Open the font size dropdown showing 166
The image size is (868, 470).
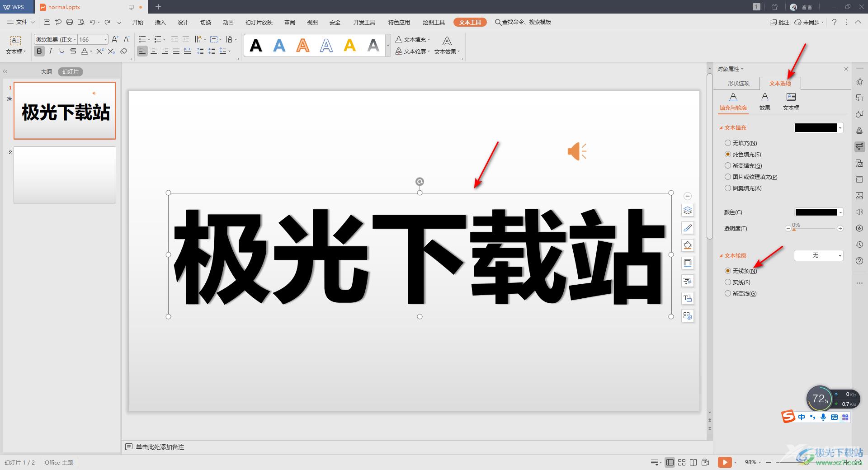click(x=105, y=39)
